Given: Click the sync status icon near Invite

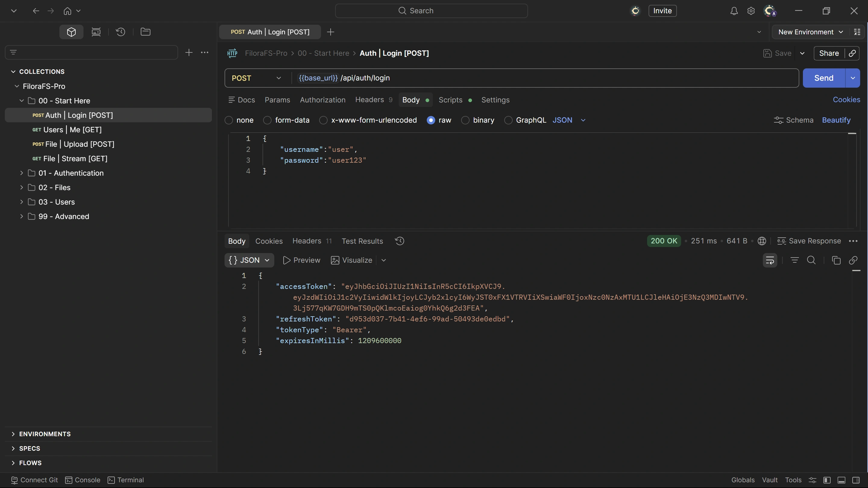Looking at the screenshot, I should 636,11.
